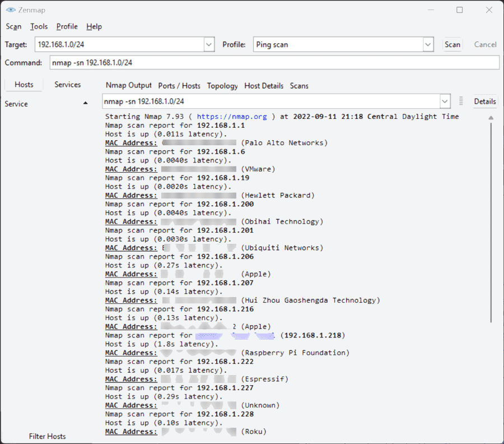Click the Service column sort arrow
The width and height of the screenshot is (504, 444).
pos(85,103)
